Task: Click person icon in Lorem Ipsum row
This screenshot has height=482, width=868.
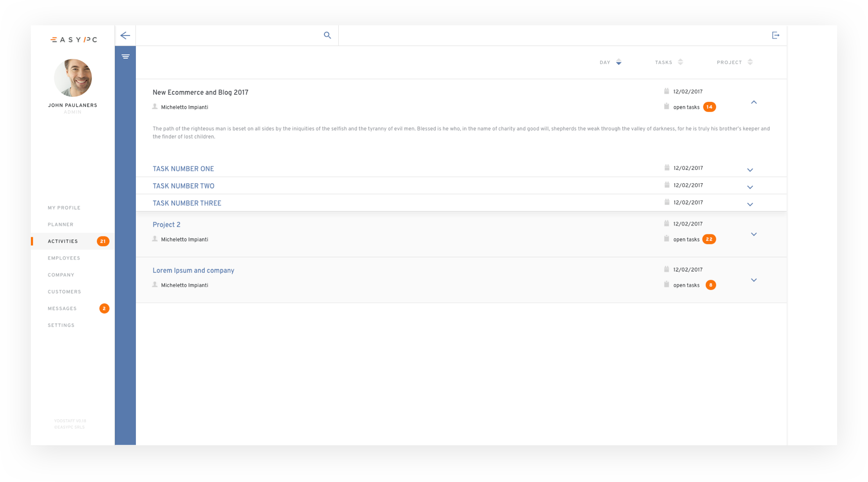Action: (155, 285)
